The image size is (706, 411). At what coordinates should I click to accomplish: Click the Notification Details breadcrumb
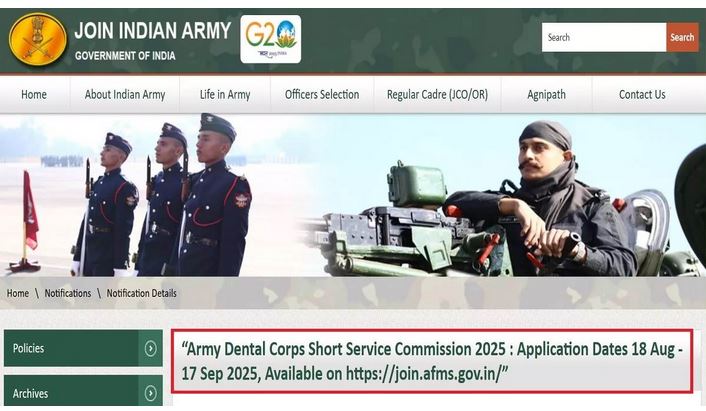point(141,293)
